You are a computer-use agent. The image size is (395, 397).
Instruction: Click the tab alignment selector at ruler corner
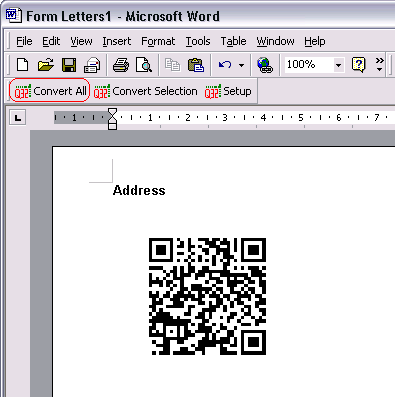(x=17, y=118)
